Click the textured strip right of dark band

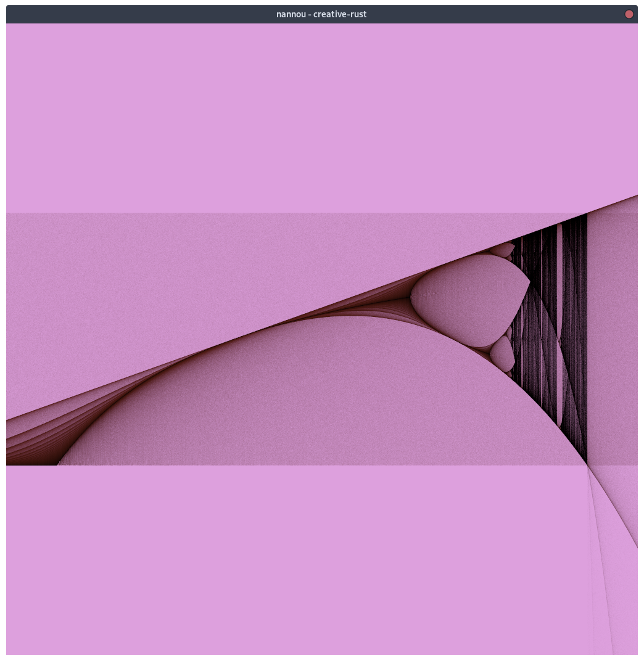[x=612, y=339]
